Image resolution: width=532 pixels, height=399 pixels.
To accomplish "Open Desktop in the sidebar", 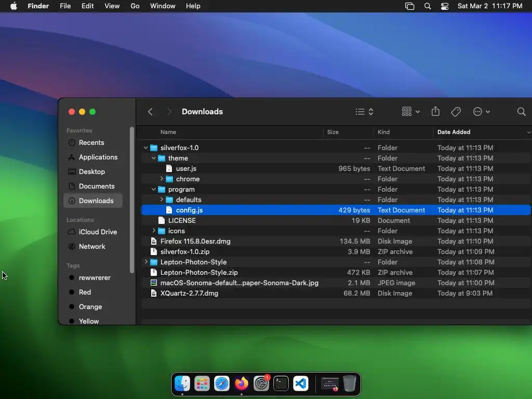I will coord(92,171).
